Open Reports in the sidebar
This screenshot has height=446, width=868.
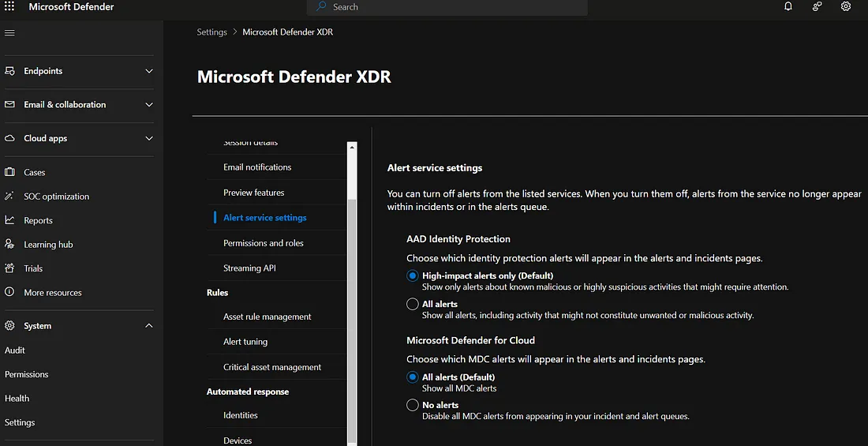click(x=38, y=220)
